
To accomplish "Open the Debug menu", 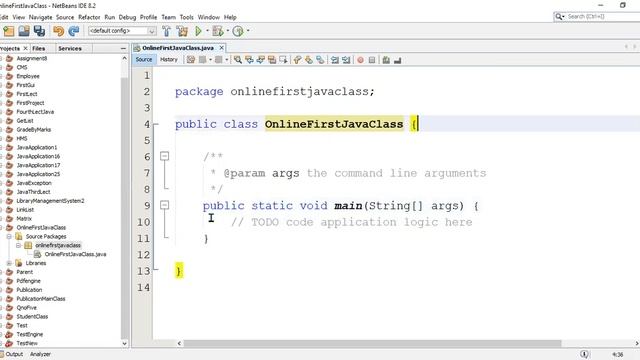I will (127, 17).
